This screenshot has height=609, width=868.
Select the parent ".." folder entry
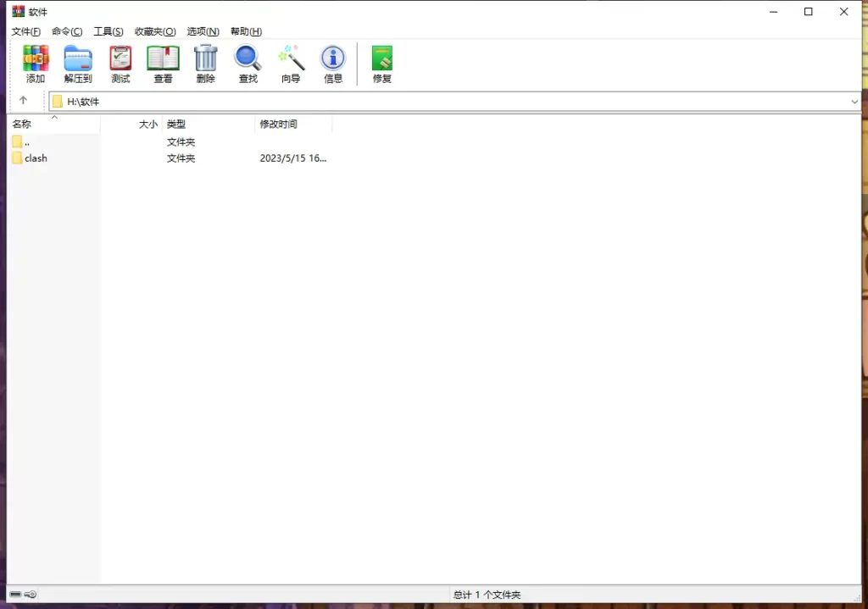click(26, 142)
